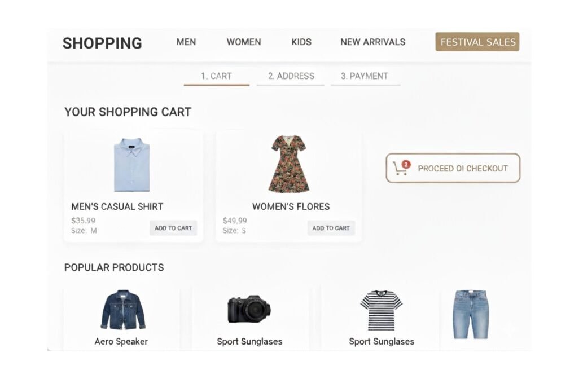Add Men's Casual Shirt to cart
This screenshot has height=392, width=570.
pyautogui.click(x=173, y=228)
